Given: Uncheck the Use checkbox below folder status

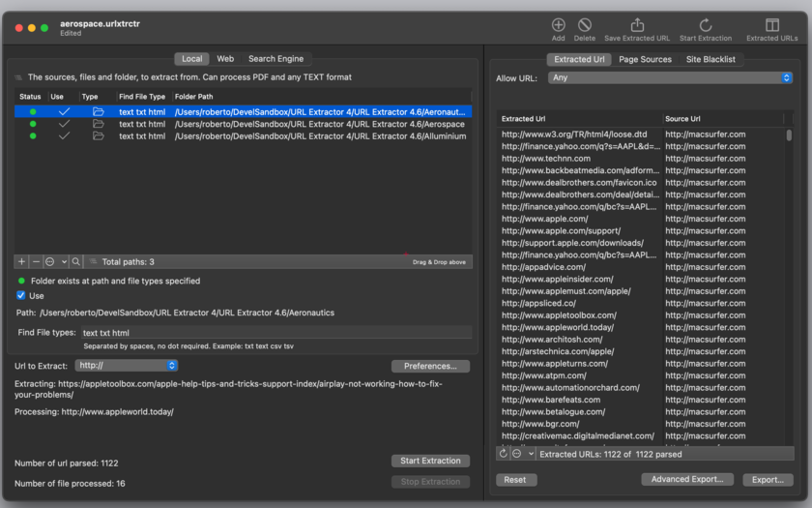Looking at the screenshot, I should [20, 295].
